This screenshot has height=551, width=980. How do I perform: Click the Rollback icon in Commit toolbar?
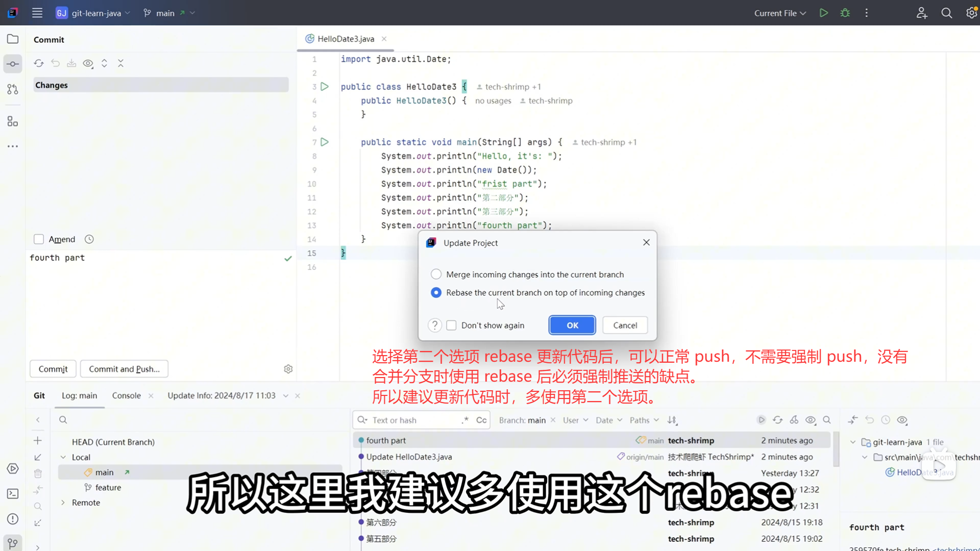tap(55, 63)
